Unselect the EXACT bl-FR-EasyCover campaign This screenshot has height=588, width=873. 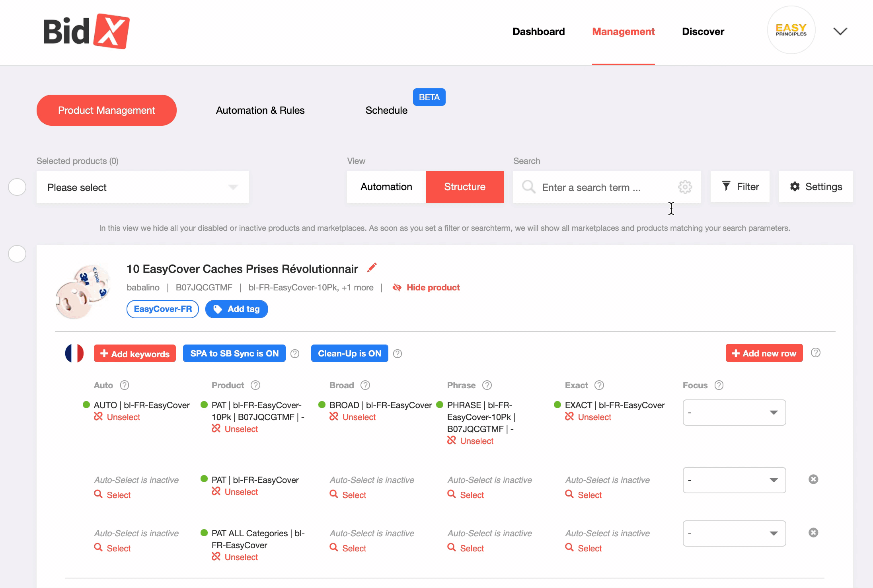tap(588, 417)
